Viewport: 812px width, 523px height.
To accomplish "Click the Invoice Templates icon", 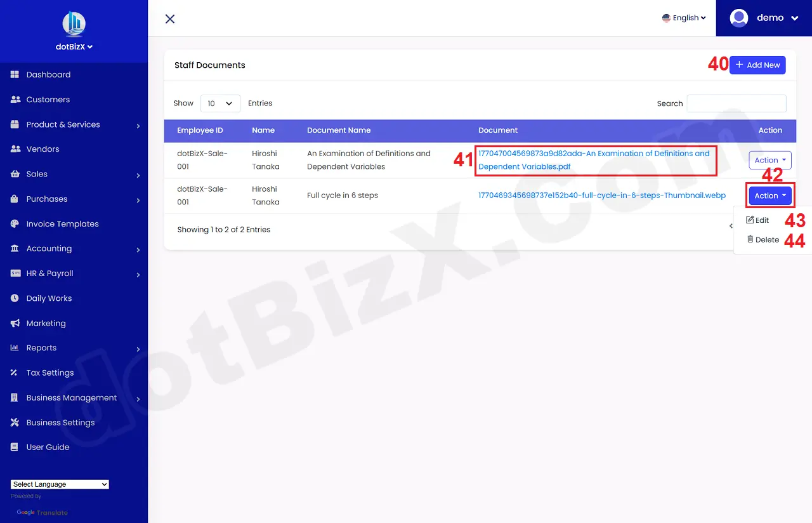I will (14, 223).
